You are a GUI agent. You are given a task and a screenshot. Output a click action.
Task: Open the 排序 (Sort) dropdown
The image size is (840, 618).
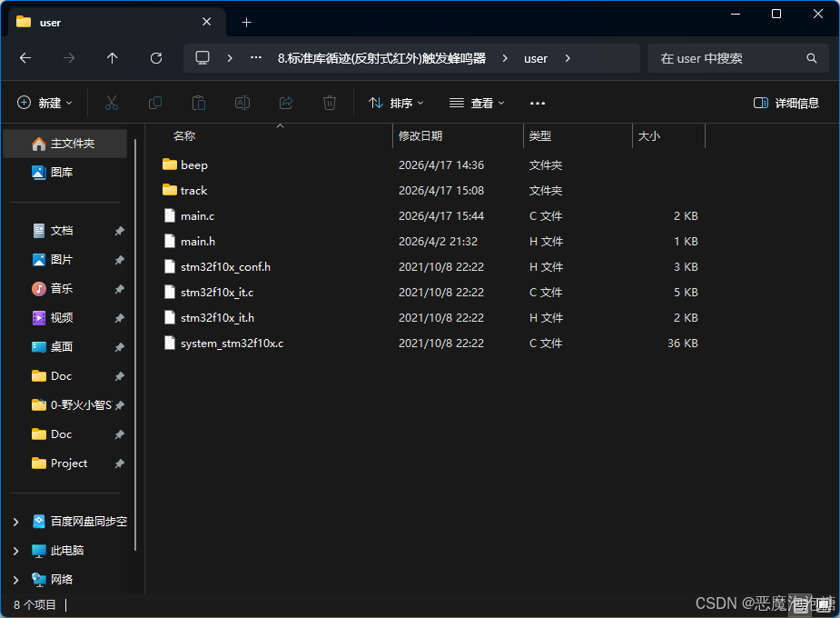click(x=397, y=103)
